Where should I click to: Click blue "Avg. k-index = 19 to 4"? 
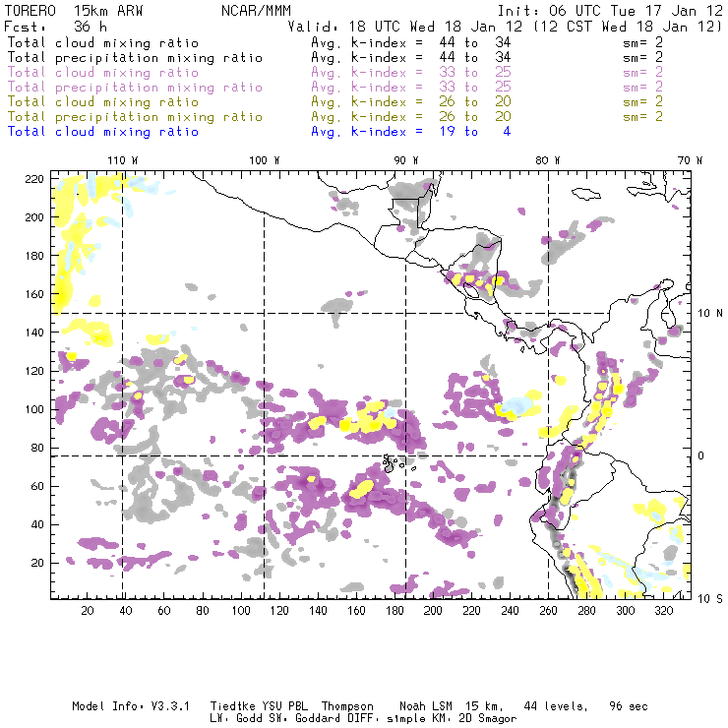(411, 132)
